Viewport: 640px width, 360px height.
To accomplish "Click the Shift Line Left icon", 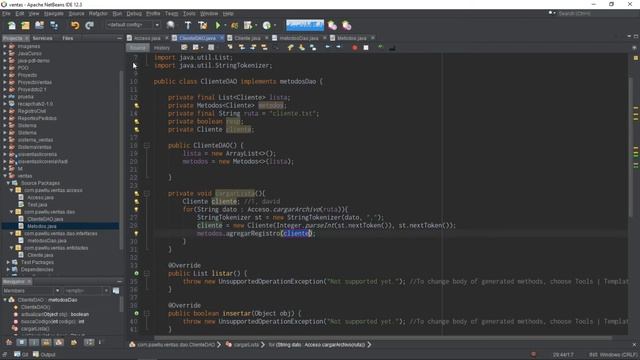I will (x=327, y=48).
